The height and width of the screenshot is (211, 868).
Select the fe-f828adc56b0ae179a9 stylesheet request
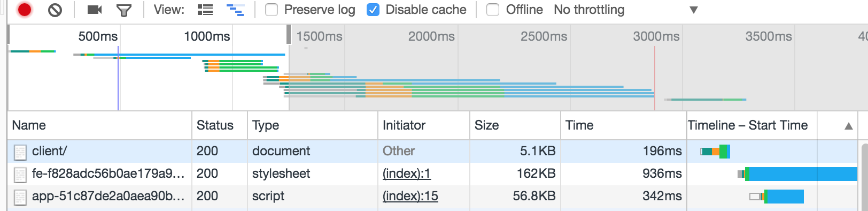432,174
